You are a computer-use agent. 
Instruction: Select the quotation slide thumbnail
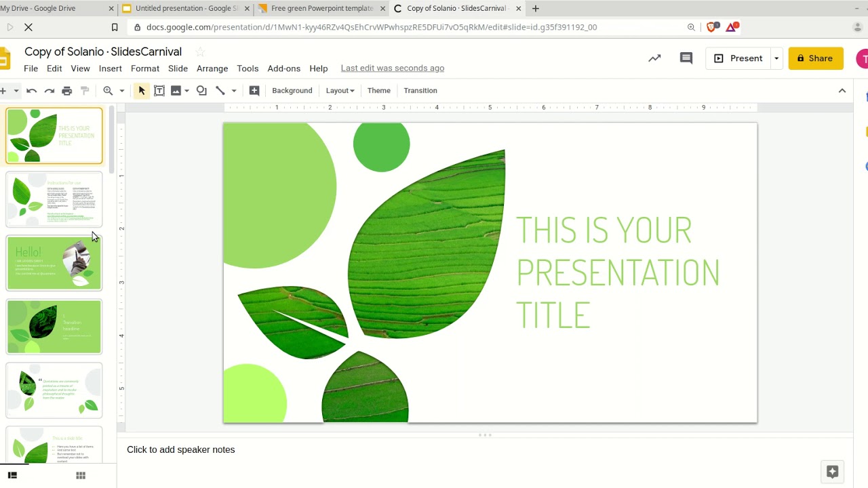(x=54, y=390)
